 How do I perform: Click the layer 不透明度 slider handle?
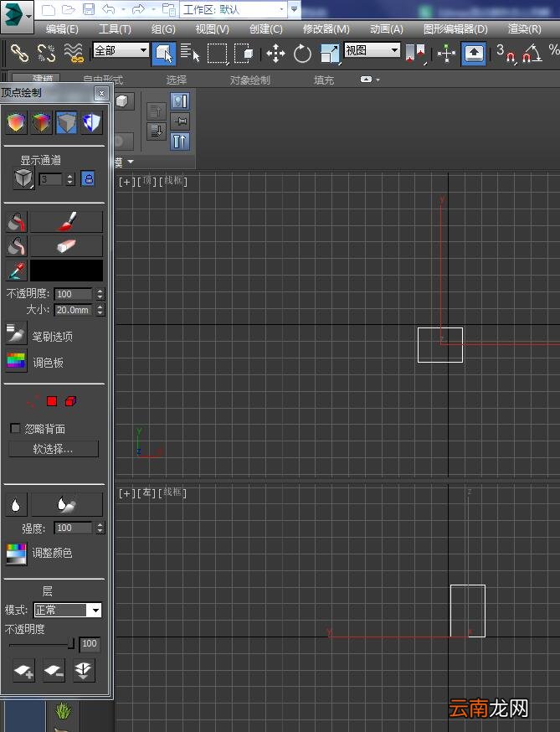71,644
